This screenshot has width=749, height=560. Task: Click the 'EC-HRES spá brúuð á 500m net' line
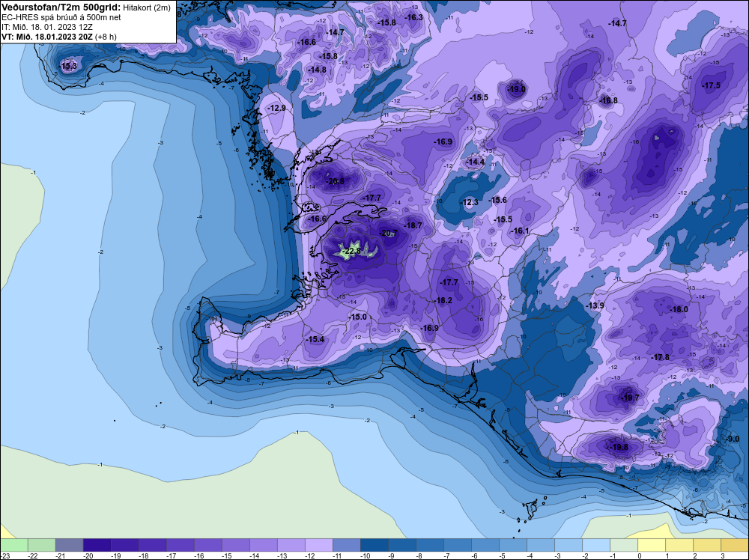point(61,18)
